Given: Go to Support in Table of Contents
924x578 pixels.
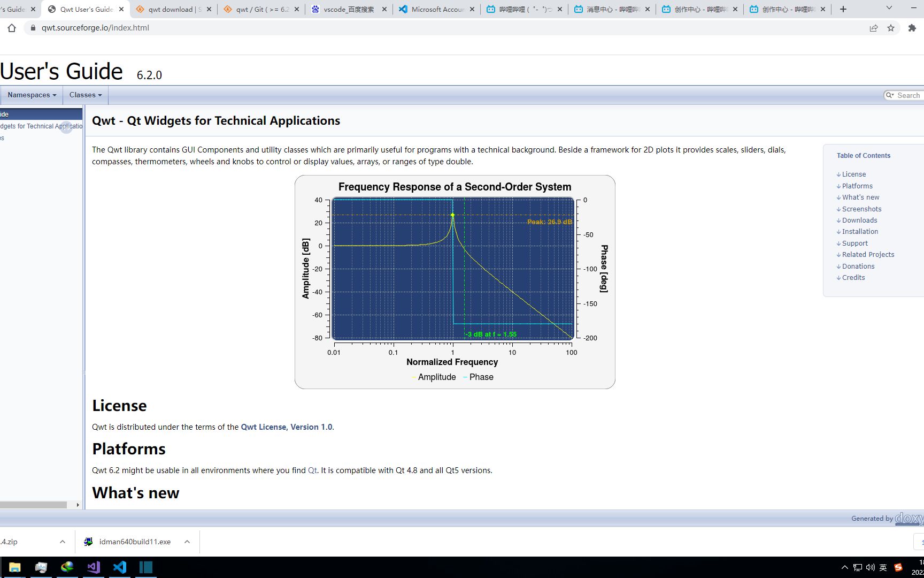Looking at the screenshot, I should 854,244.
